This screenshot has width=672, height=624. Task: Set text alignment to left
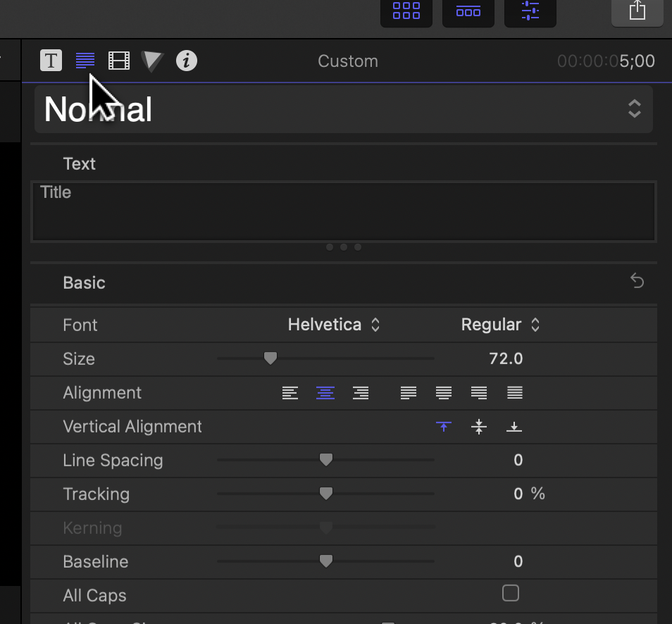tap(290, 393)
